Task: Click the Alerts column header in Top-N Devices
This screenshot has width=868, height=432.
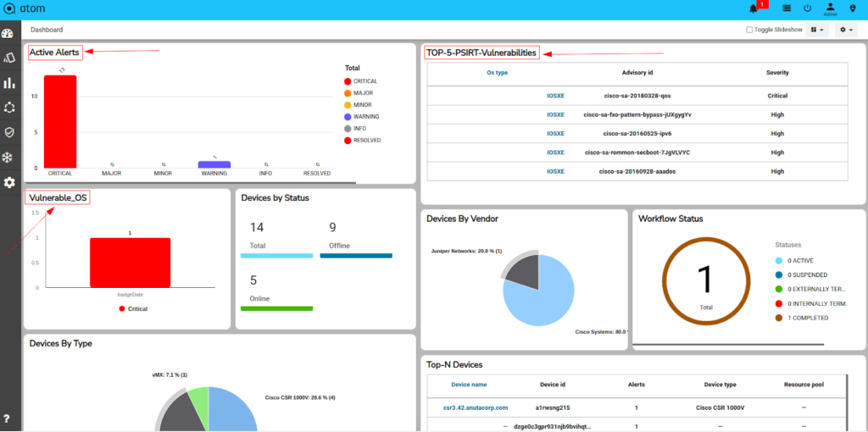Action: 636,385
